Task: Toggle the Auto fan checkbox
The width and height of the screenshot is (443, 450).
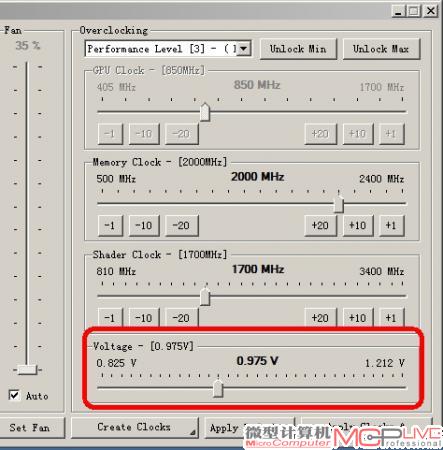Action: 14,395
